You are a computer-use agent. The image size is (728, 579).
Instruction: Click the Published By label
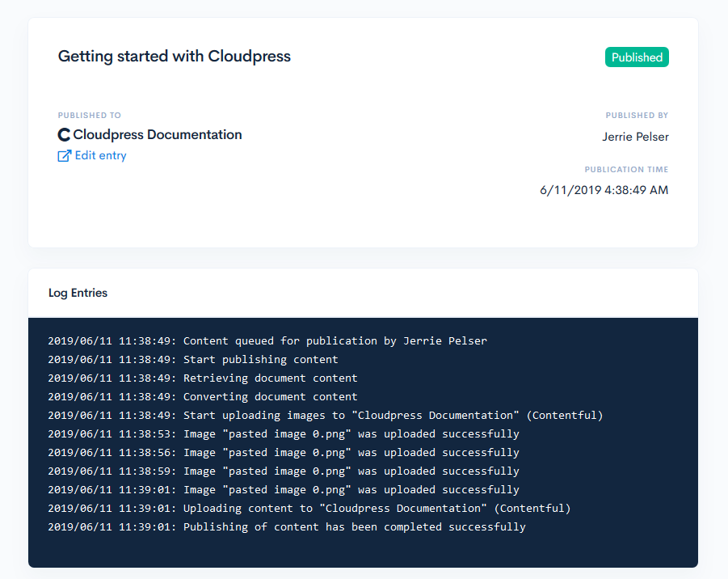click(637, 116)
